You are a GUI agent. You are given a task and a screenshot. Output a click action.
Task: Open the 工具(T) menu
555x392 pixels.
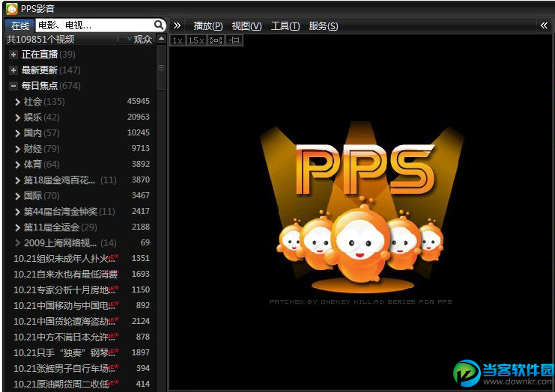click(285, 25)
